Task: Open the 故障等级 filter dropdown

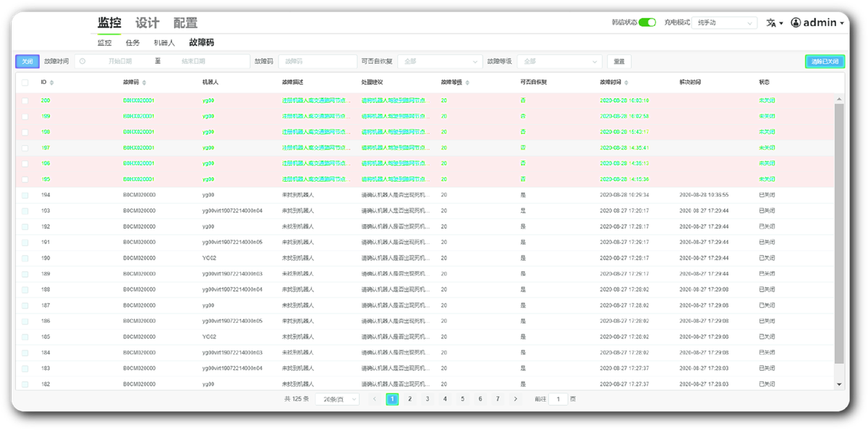Action: [559, 62]
